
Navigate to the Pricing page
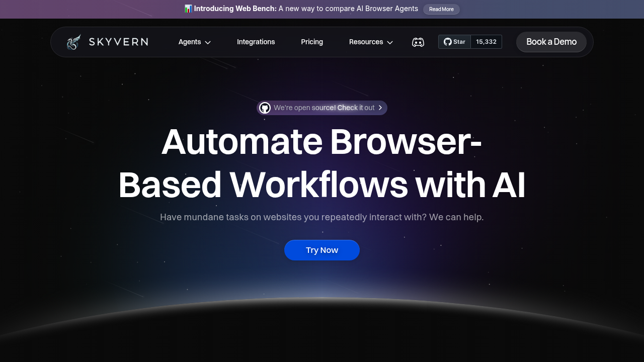[312, 42]
